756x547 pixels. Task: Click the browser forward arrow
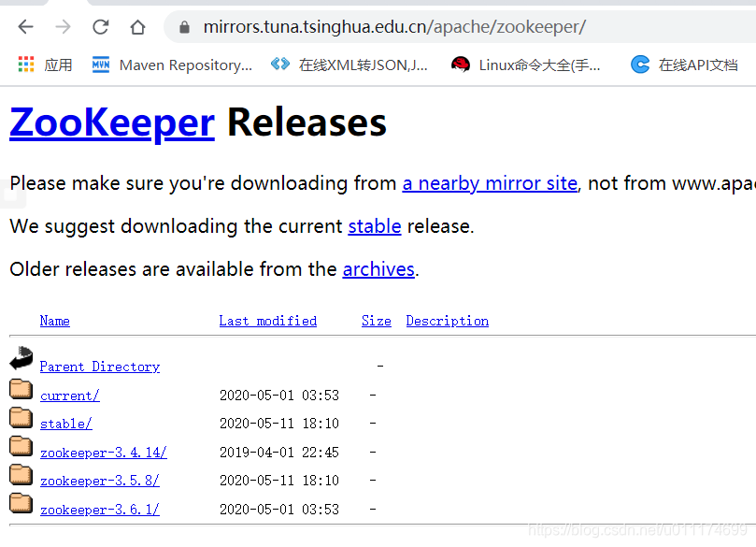64,26
